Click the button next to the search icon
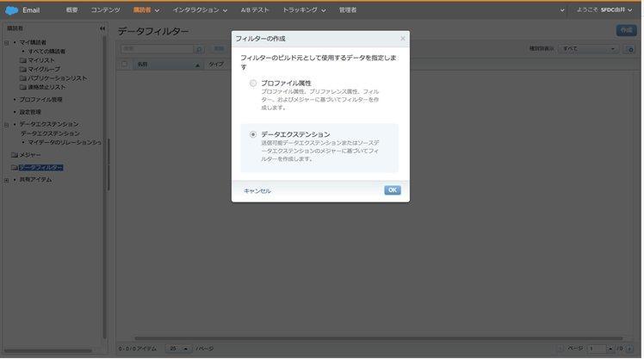644x359 pixels. point(219,49)
